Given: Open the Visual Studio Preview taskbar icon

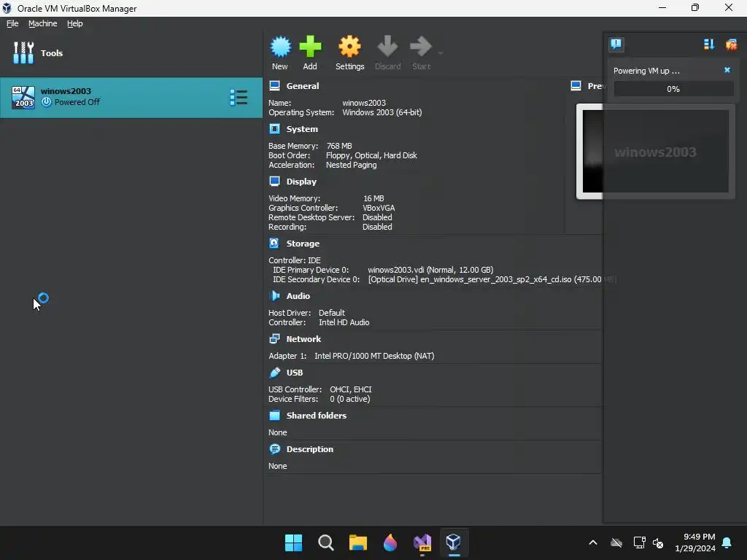Looking at the screenshot, I should pos(422,542).
